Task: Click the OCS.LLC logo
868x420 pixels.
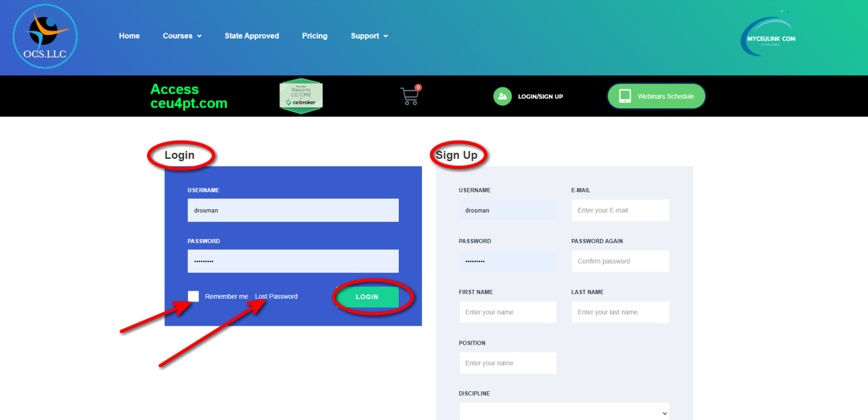Action: point(45,36)
